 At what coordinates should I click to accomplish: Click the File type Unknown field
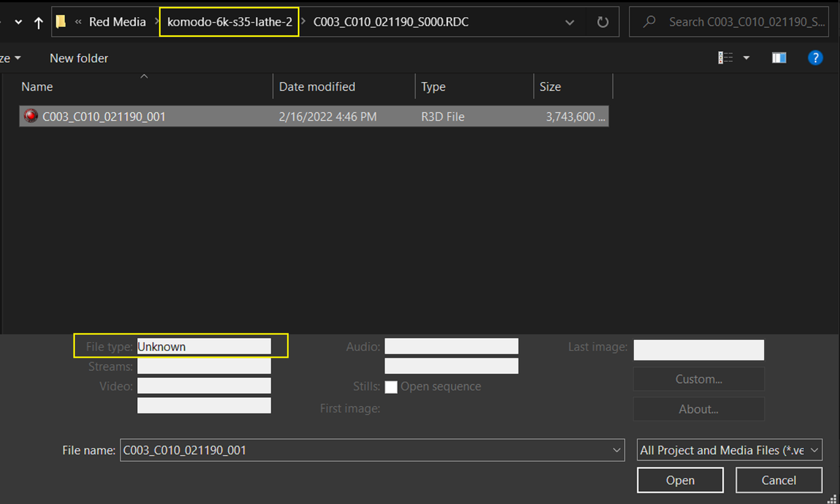204,346
